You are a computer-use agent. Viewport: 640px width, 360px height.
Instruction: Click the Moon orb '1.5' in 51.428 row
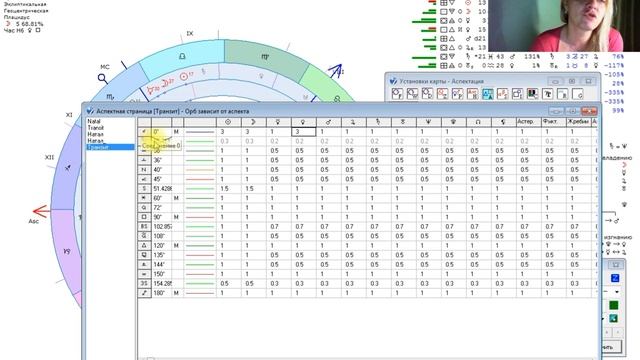tap(253, 189)
